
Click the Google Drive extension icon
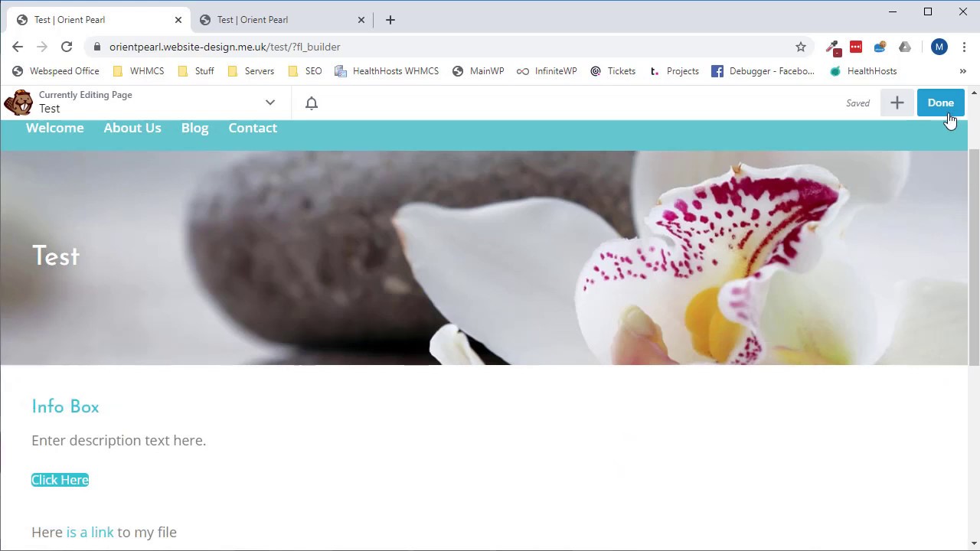coord(905,47)
